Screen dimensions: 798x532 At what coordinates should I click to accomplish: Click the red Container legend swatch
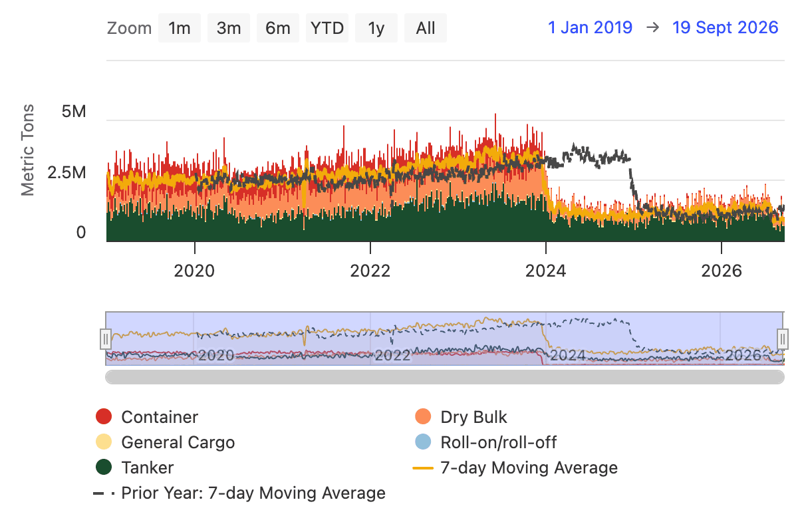click(104, 417)
